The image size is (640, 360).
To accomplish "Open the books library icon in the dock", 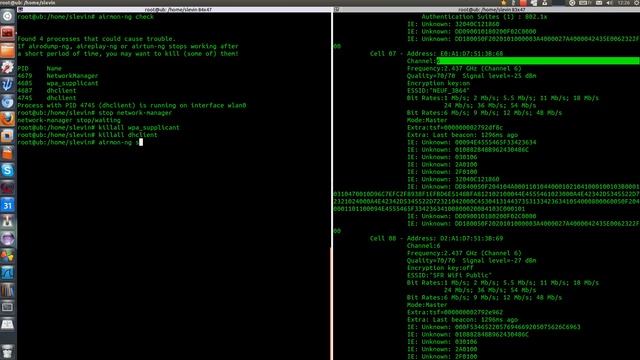I will 7,290.
